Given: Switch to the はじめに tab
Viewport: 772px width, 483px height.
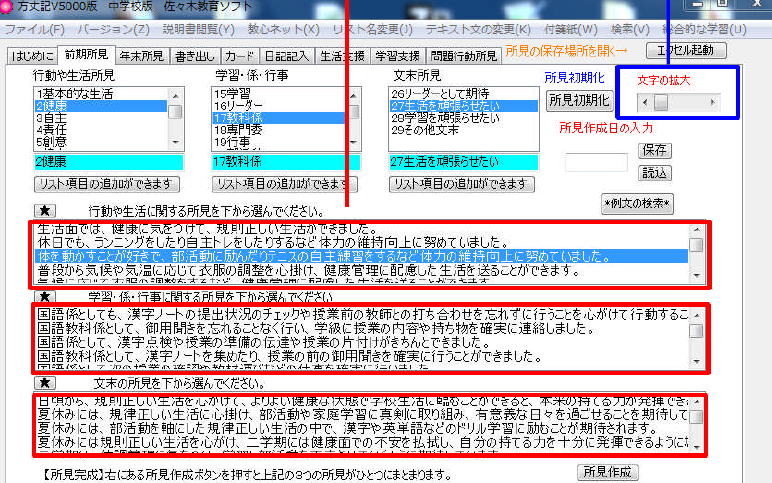Looking at the screenshot, I should coord(32,56).
